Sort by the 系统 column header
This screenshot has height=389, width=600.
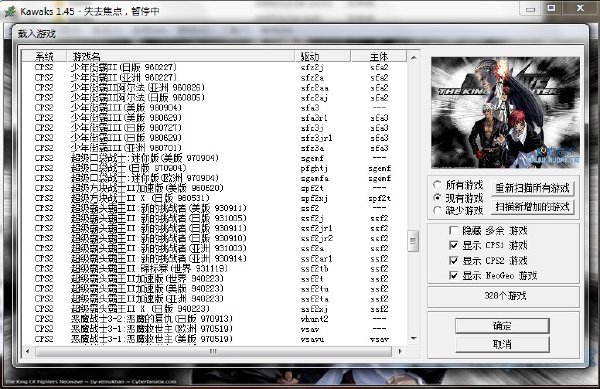coord(44,57)
